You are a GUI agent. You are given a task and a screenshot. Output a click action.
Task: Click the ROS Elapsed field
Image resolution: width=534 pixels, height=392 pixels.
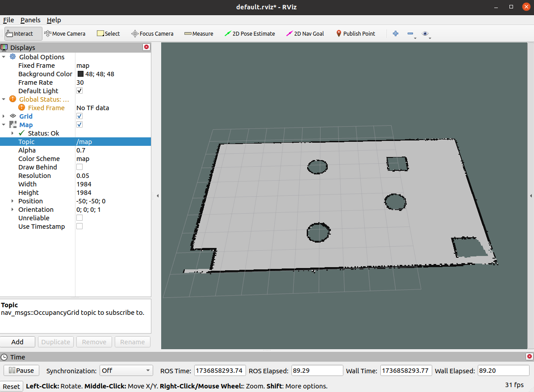(317, 371)
